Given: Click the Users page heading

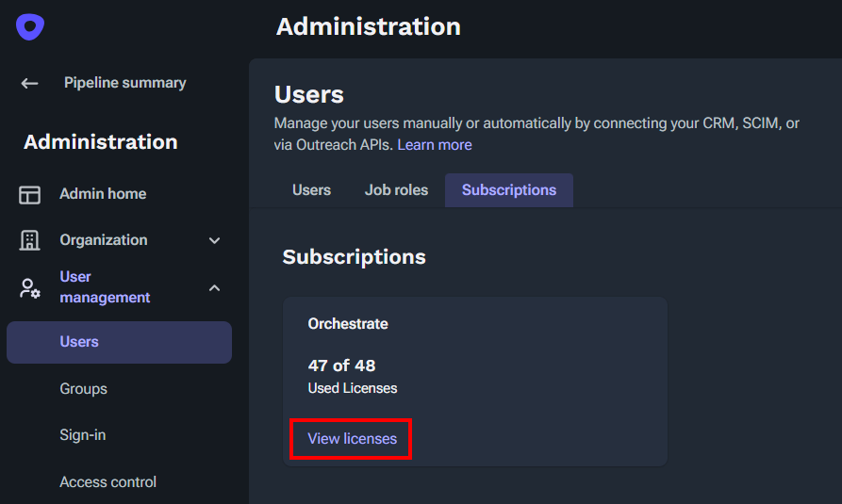Looking at the screenshot, I should coord(308,94).
